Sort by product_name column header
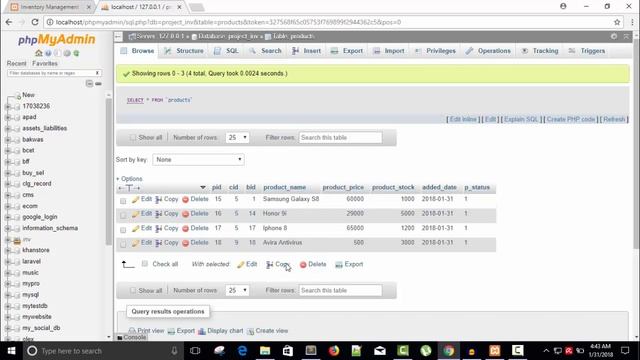The height and width of the screenshot is (360, 640). pos(284,187)
